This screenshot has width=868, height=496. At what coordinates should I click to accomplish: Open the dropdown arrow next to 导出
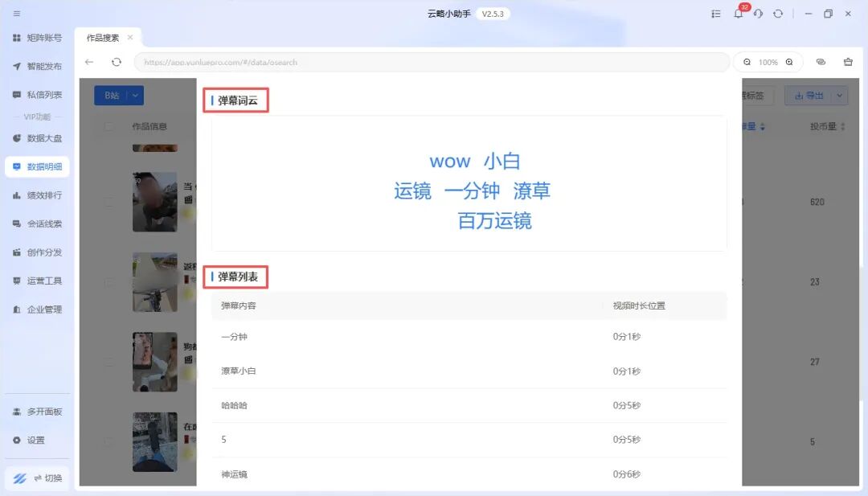click(x=839, y=96)
